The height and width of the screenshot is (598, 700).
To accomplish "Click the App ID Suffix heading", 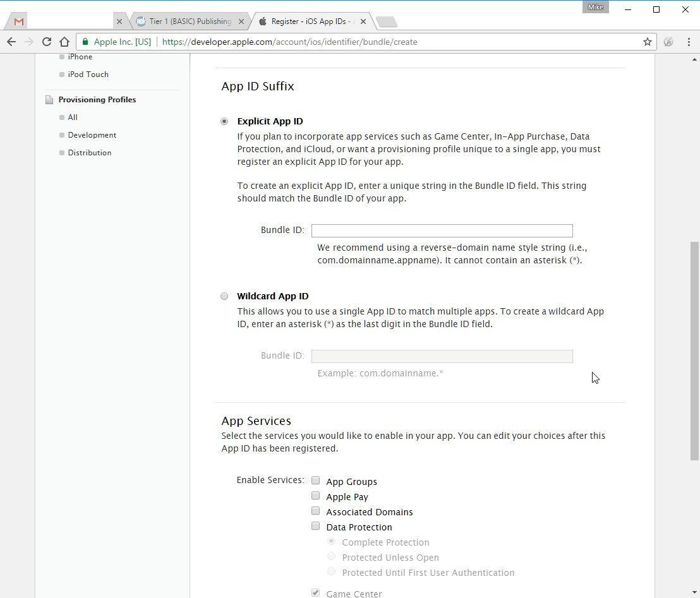I will tap(258, 86).
